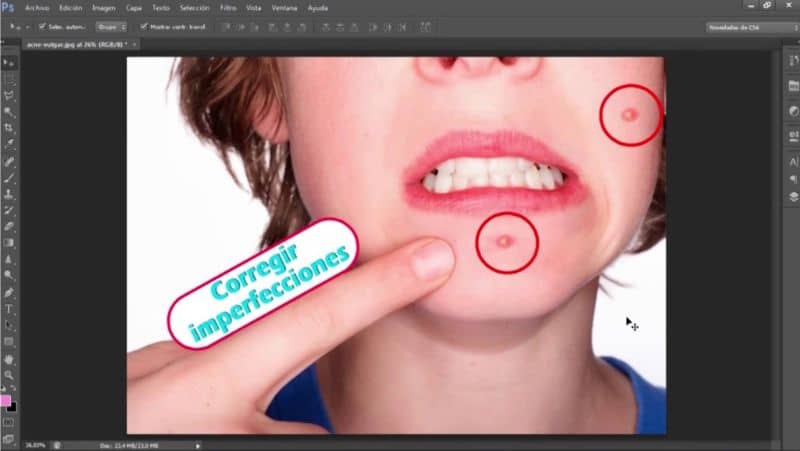Open the Ayuda menu
The width and height of the screenshot is (800, 451).
(317, 8)
